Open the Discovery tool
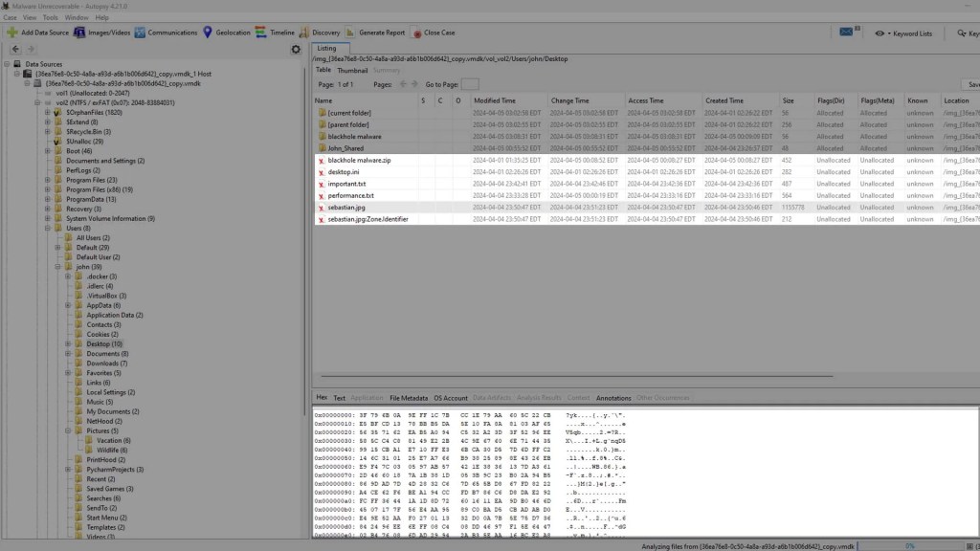980x551 pixels. (x=304, y=33)
